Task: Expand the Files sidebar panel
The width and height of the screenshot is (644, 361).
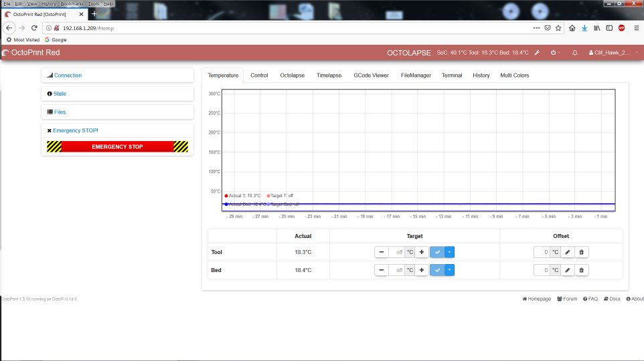Action: (60, 112)
